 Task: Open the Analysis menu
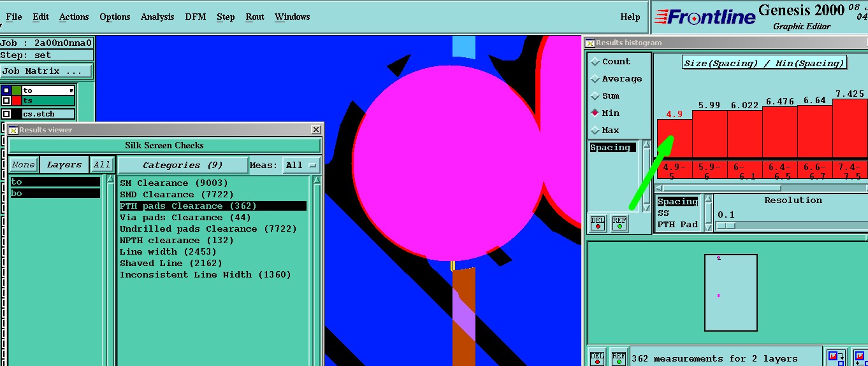157,17
